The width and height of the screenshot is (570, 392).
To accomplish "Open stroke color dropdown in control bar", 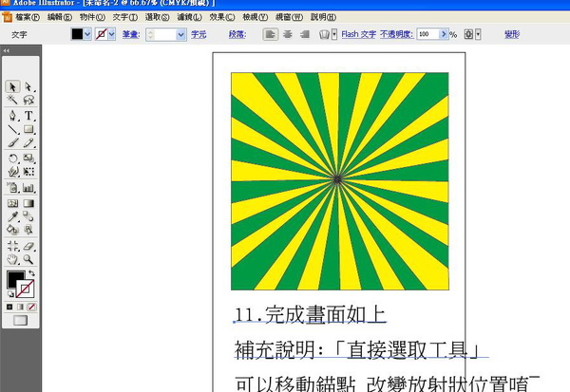I will pyautogui.click(x=111, y=34).
